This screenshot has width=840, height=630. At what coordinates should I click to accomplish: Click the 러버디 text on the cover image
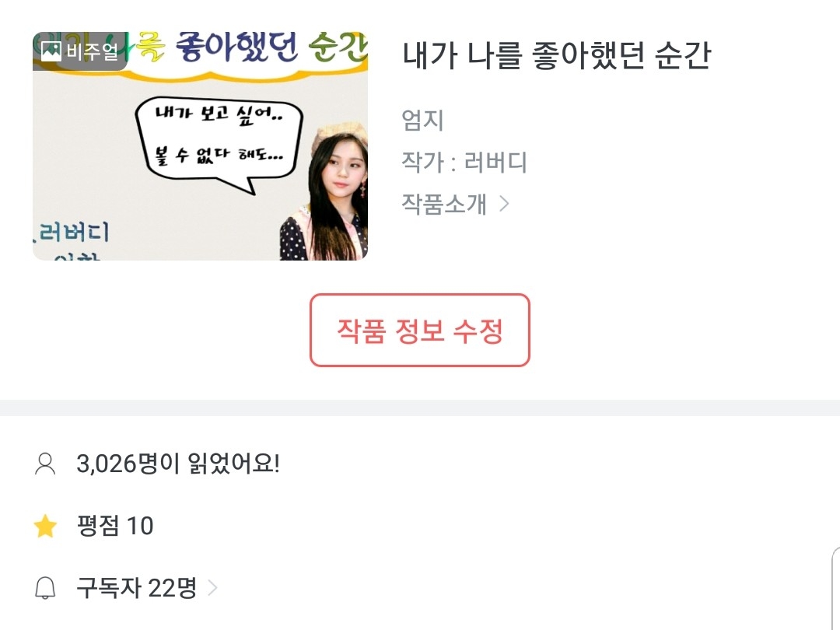point(74,232)
